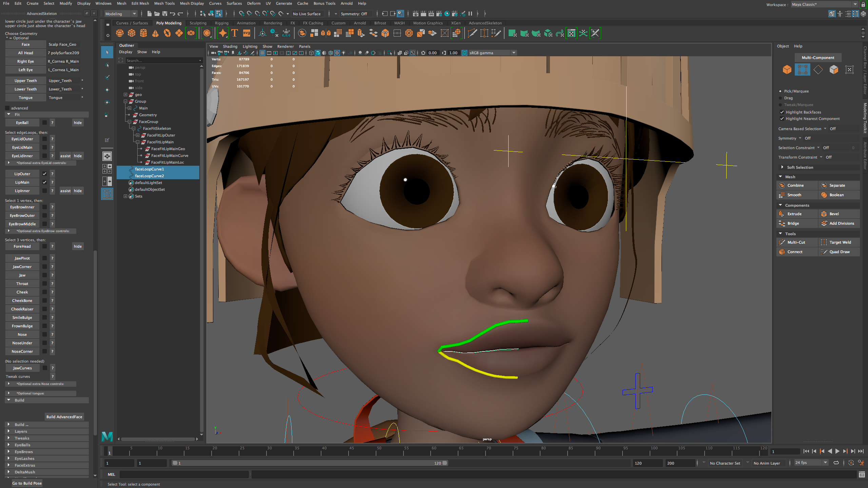Toggle the EyeBall checkbox
The width and height of the screenshot is (868, 488).
(44, 123)
